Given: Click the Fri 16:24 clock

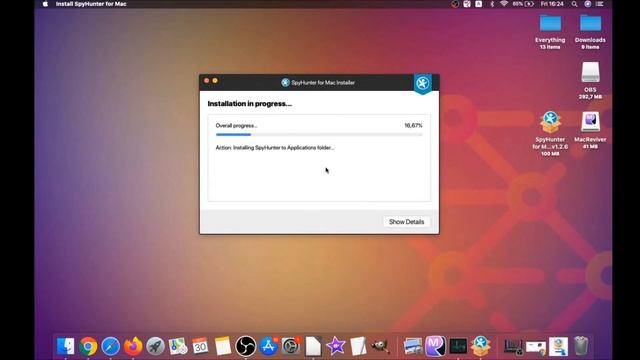Looking at the screenshot, I should coord(552,4).
